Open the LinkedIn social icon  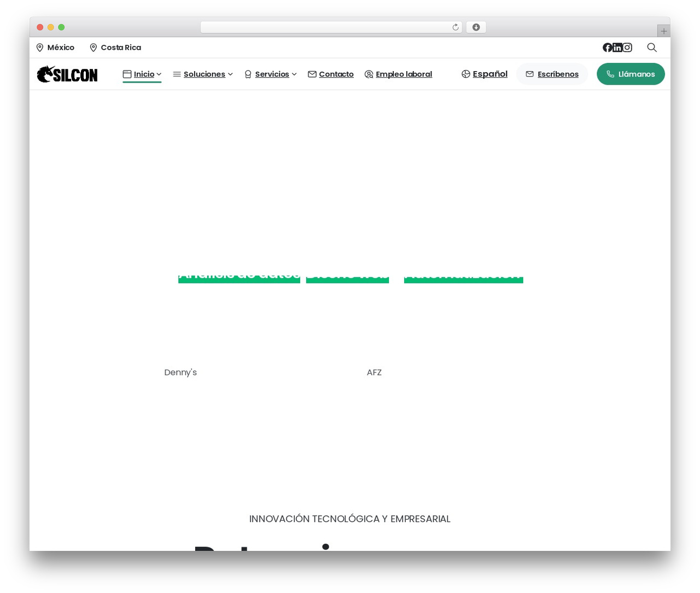[617, 48]
